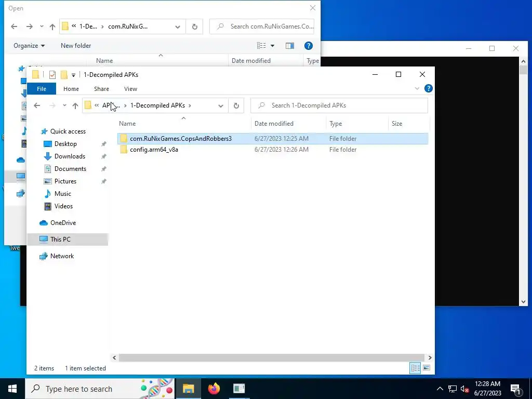The height and width of the screenshot is (399, 532).
Task: Open the File ribbon tab
Action: click(42, 89)
